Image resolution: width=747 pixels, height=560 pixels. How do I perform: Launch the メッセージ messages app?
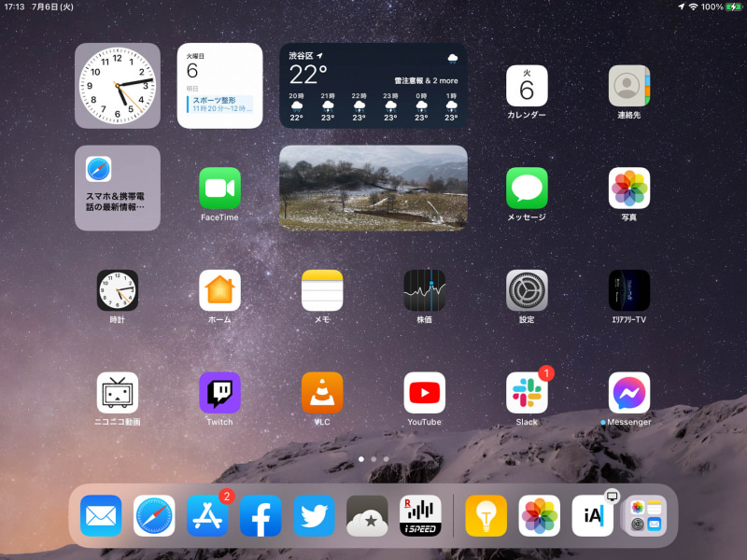coord(527,189)
